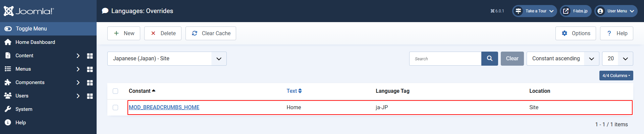644x134 pixels.
Task: Open the Components dashboard grid icon
Action: [x=90, y=83]
